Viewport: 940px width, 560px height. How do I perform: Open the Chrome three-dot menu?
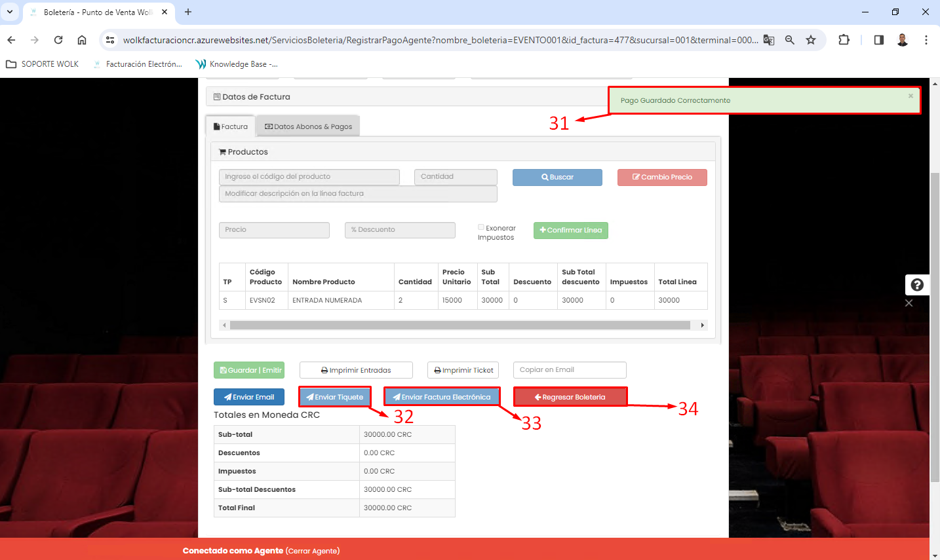[x=926, y=40]
